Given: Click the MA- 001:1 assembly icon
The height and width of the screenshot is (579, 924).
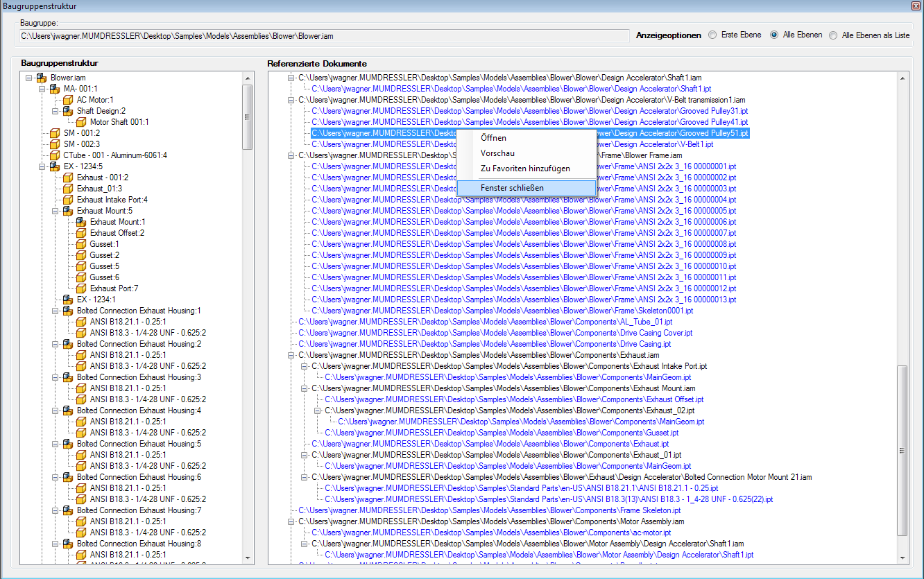Looking at the screenshot, I should click(55, 89).
